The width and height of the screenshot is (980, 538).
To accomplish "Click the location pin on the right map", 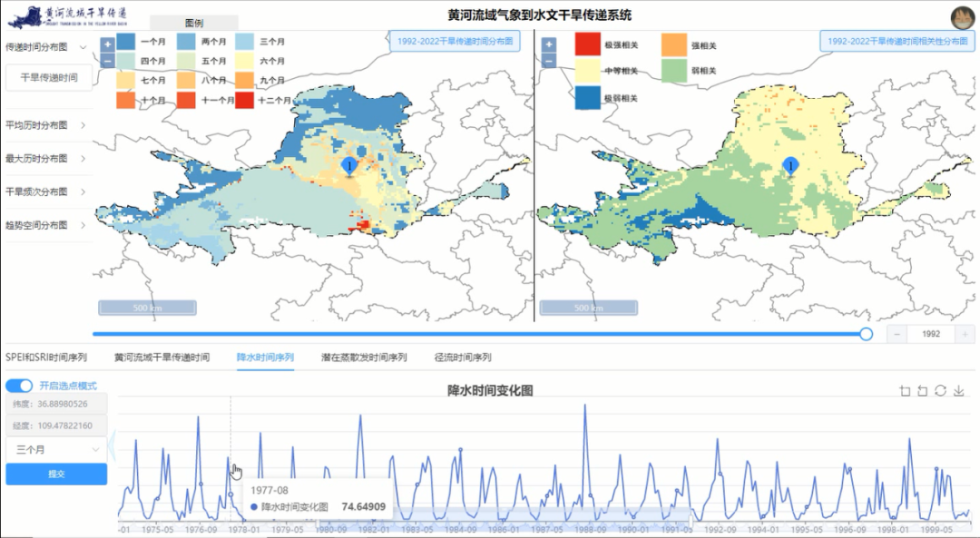I will point(790,166).
